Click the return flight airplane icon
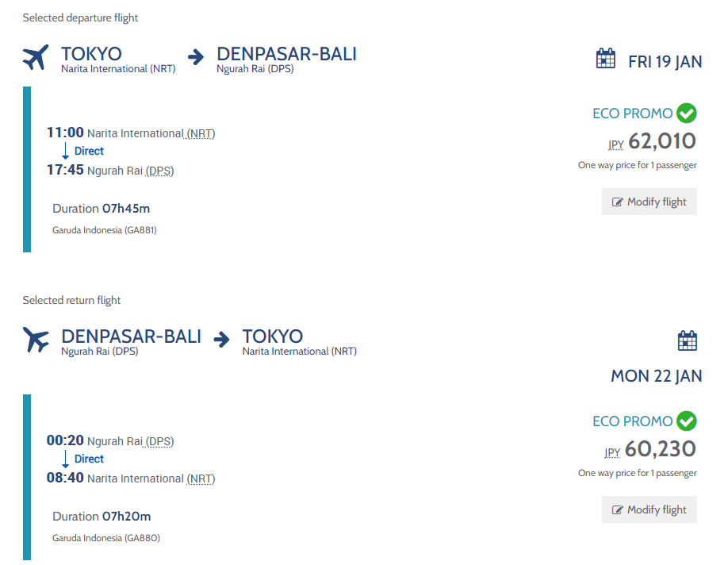Screen dimensions: 728x565 (36, 340)
